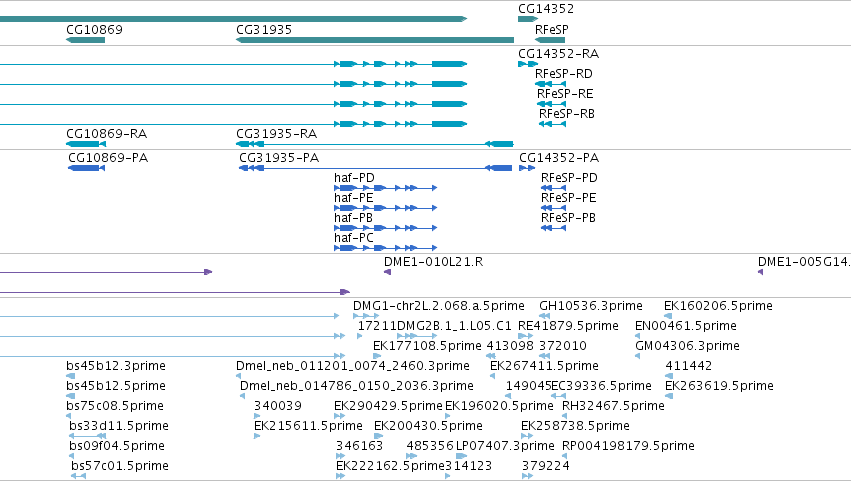Open the GM04306.3prime EST label
The width and height of the screenshot is (851, 481).
(x=688, y=346)
